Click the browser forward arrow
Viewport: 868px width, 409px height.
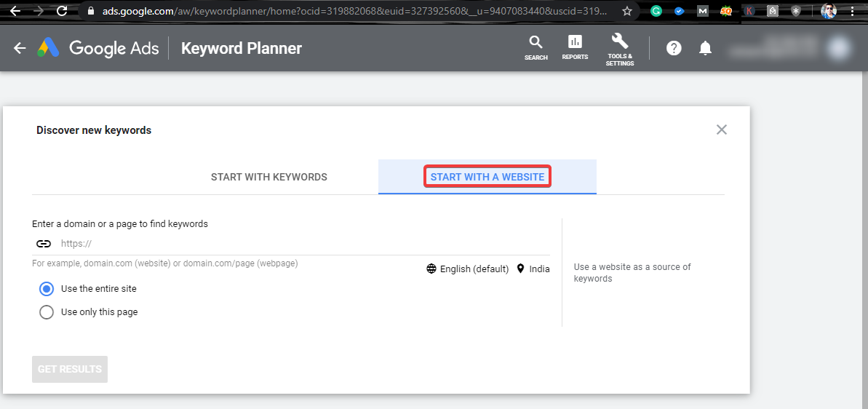[39, 10]
